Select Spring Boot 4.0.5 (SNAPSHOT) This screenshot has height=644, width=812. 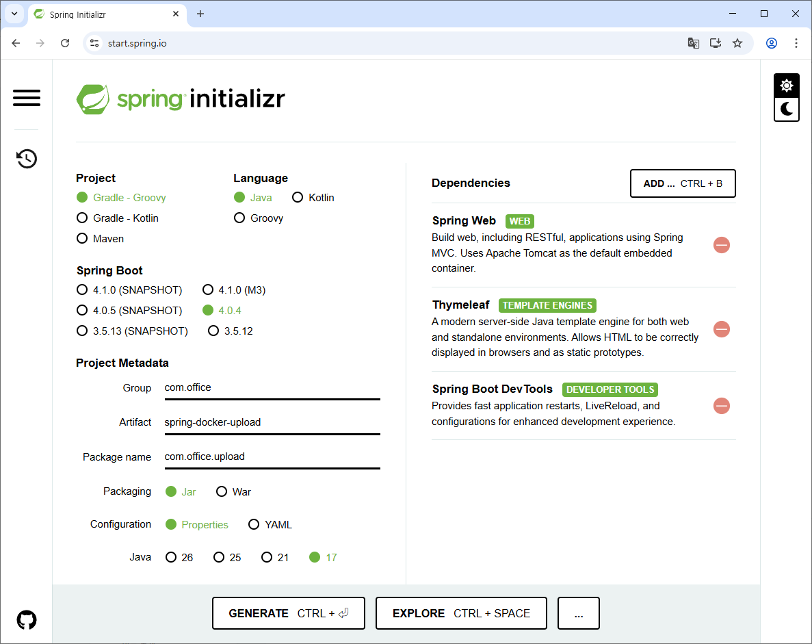tap(129, 310)
